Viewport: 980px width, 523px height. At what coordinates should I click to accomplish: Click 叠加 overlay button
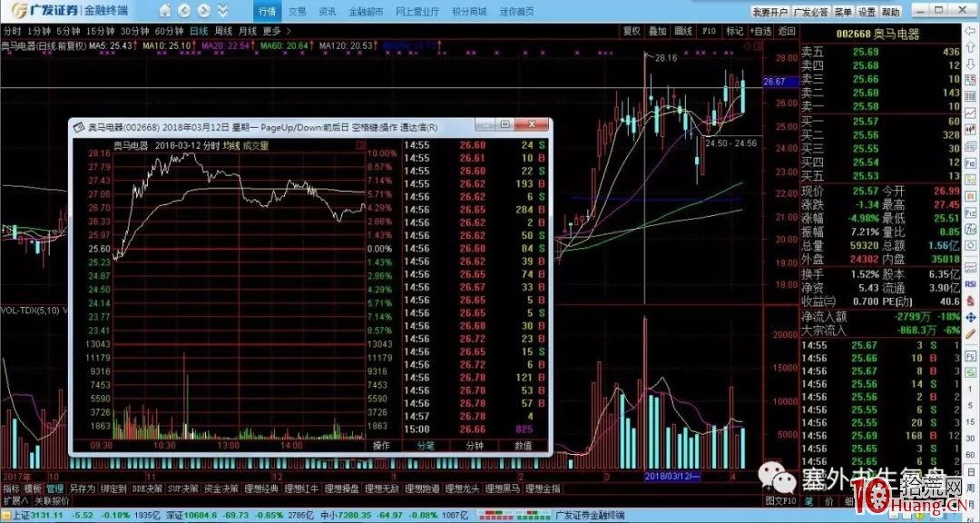tap(657, 31)
